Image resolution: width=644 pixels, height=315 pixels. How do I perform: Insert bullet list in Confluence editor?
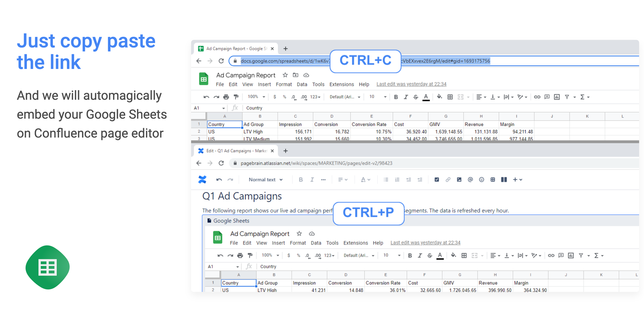[386, 180]
